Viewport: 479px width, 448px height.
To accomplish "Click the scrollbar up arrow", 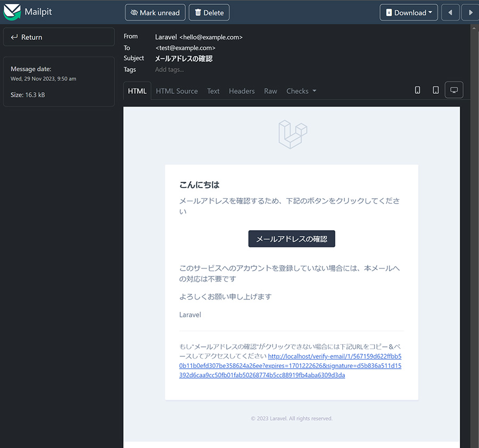I will [x=474, y=28].
